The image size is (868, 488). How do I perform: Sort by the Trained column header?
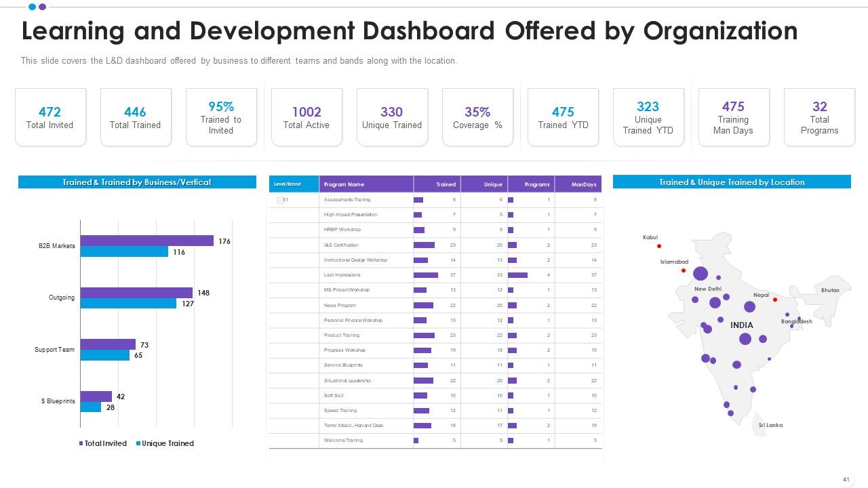pyautogui.click(x=437, y=184)
